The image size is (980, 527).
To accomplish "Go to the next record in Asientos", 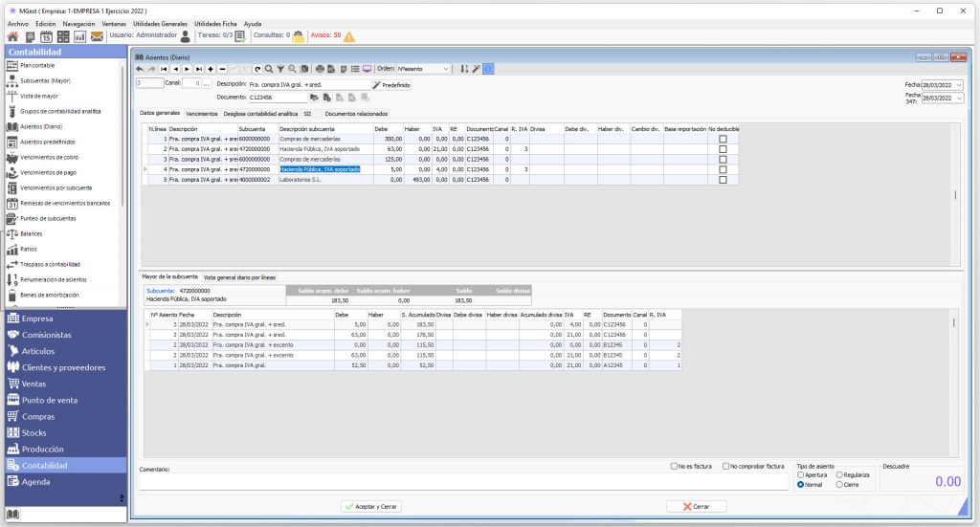I will pos(187,69).
